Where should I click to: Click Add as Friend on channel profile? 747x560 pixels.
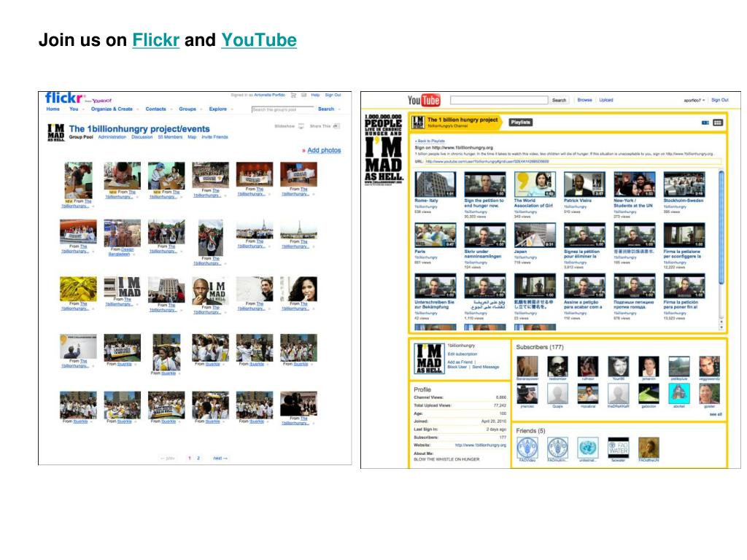pos(460,362)
